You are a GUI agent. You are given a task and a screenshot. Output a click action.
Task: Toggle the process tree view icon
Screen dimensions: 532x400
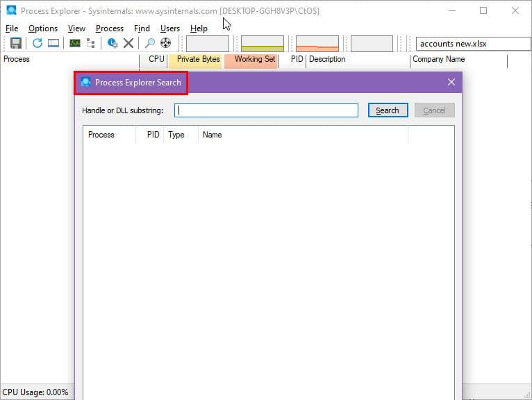pos(90,43)
